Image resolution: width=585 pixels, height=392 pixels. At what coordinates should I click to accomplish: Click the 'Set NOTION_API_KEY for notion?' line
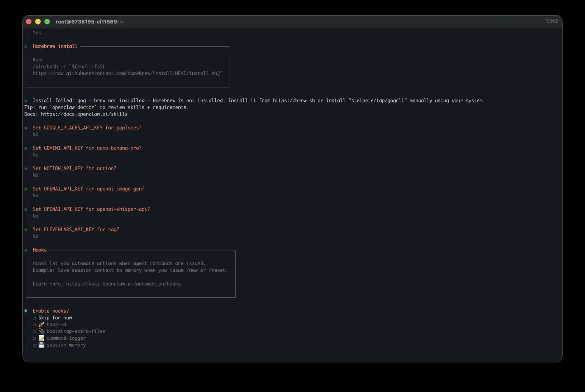pos(75,169)
